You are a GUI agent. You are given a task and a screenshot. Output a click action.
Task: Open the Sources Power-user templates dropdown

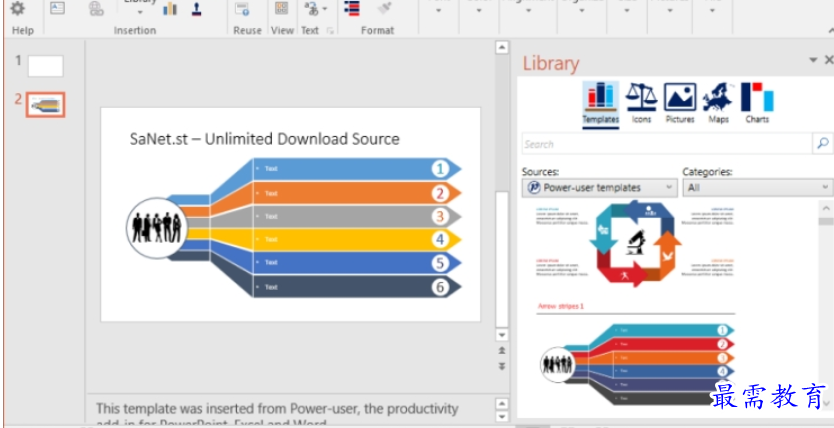tap(599, 188)
